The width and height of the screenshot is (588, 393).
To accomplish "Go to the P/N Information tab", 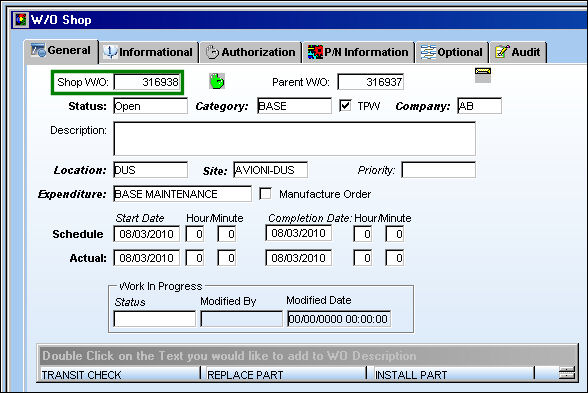I will point(358,52).
